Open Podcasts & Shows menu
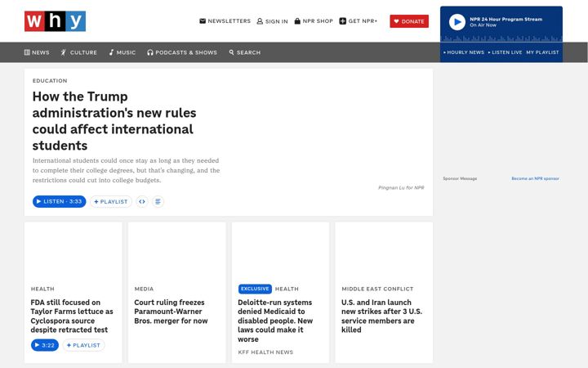This screenshot has height=368, width=588. pyautogui.click(x=182, y=52)
